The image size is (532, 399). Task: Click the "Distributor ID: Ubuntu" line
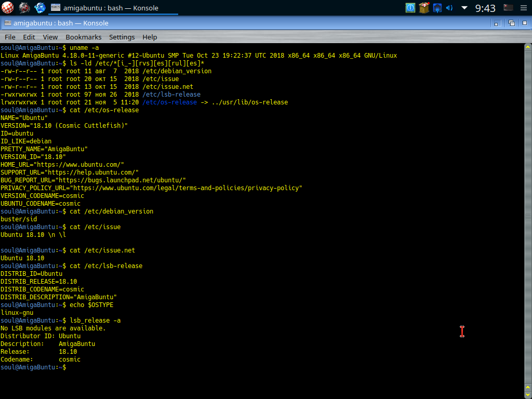(x=41, y=337)
